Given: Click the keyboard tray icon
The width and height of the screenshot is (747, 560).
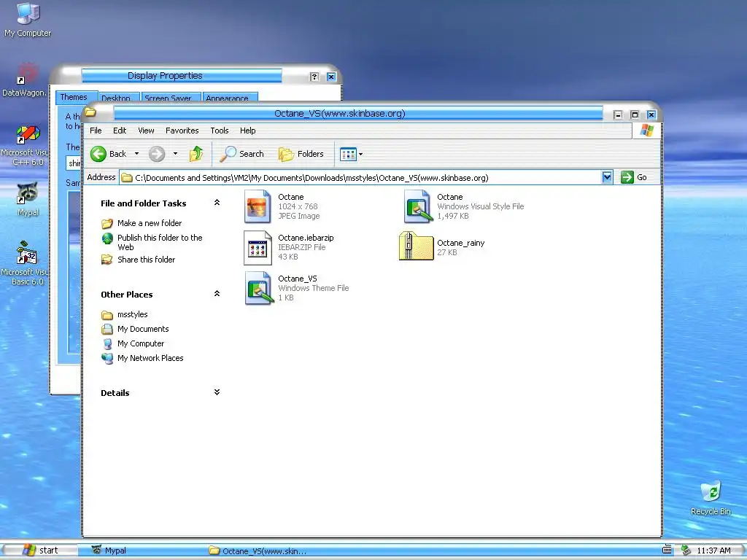Looking at the screenshot, I should (x=667, y=550).
